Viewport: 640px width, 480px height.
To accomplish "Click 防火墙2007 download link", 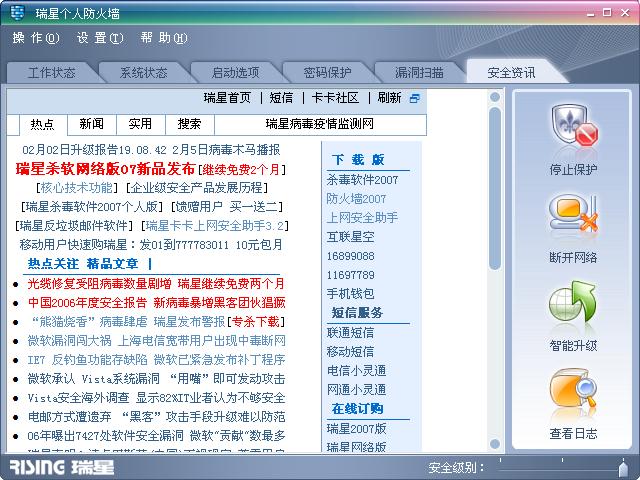I will 356,199.
